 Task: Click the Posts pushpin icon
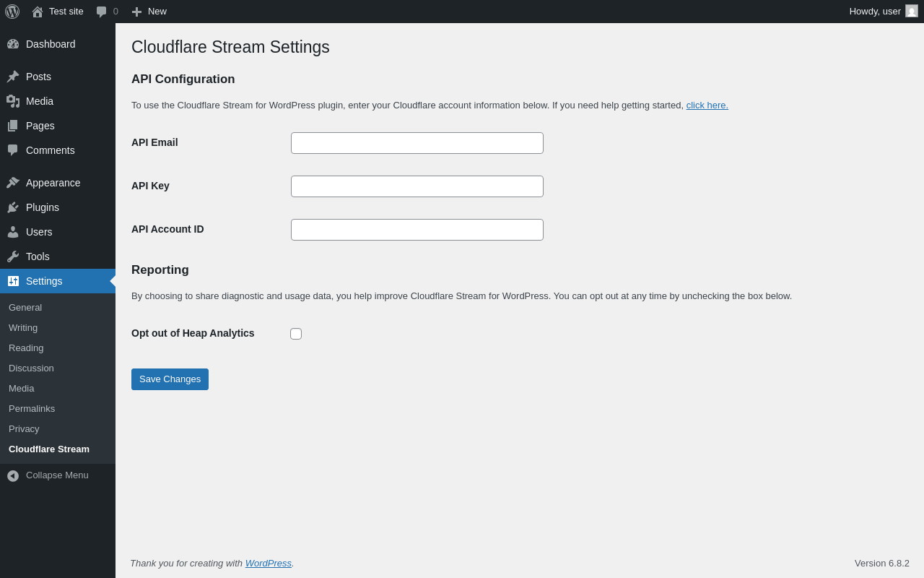tap(13, 77)
